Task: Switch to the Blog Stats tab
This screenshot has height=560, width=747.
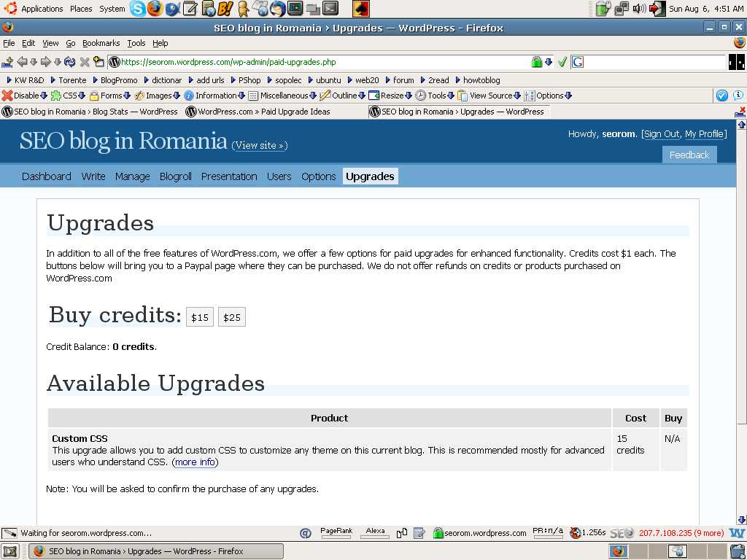Action: pos(90,112)
